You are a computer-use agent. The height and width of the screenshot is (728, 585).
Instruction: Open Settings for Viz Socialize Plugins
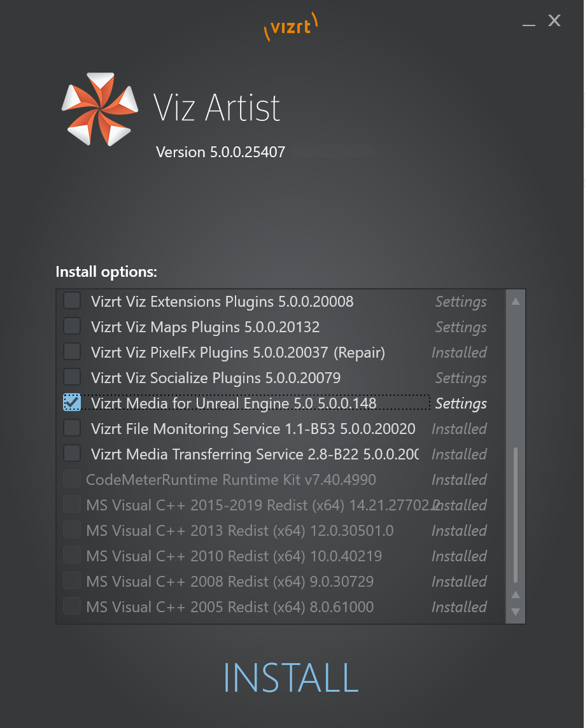[x=461, y=378]
